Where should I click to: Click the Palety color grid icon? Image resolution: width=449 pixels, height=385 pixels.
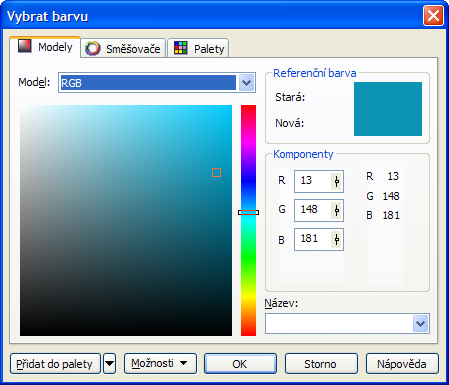pos(181,48)
